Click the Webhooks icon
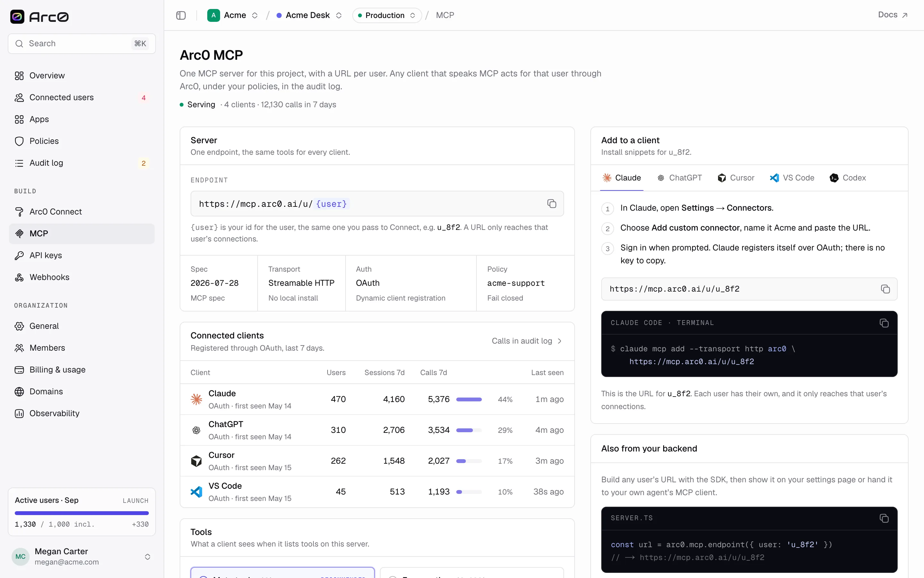 point(19,277)
